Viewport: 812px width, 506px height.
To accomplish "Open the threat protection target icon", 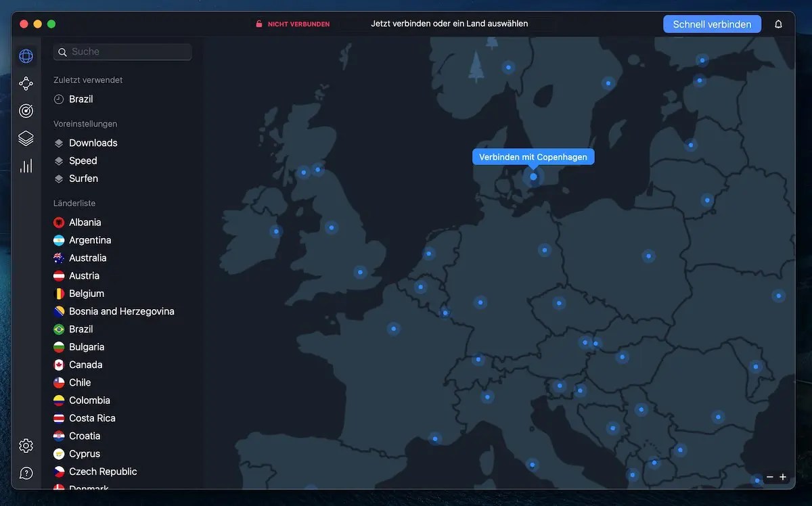I will click(x=26, y=110).
